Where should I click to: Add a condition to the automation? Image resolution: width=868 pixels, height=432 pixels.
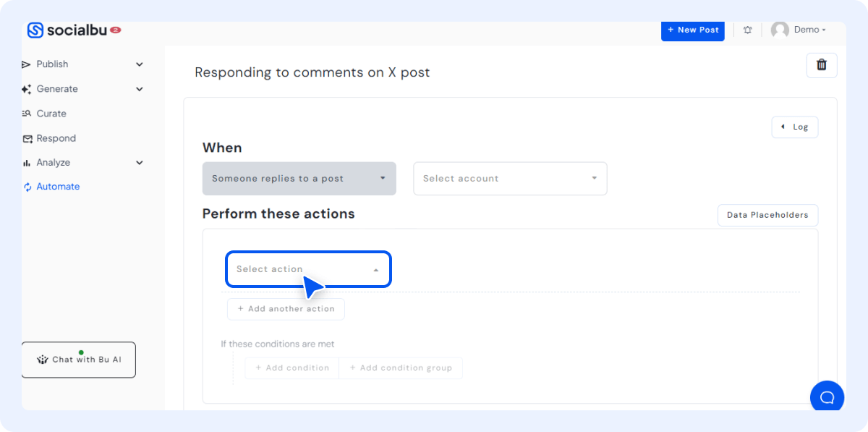click(292, 368)
